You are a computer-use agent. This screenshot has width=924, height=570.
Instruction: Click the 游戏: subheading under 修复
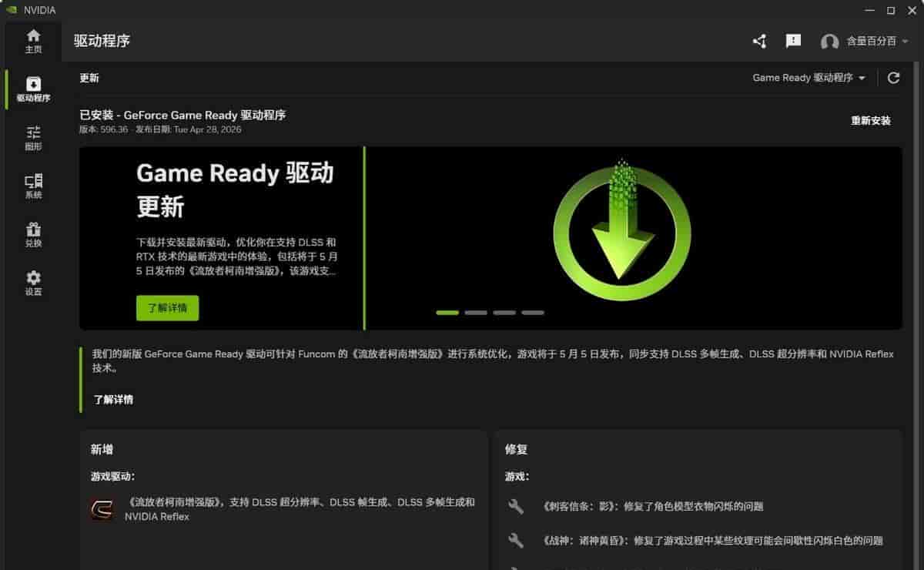517,477
